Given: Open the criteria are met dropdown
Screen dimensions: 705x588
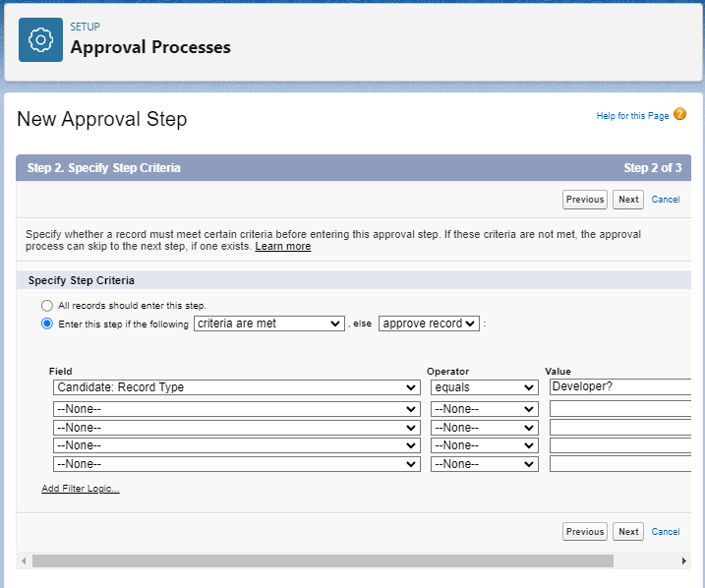Looking at the screenshot, I should (268, 323).
